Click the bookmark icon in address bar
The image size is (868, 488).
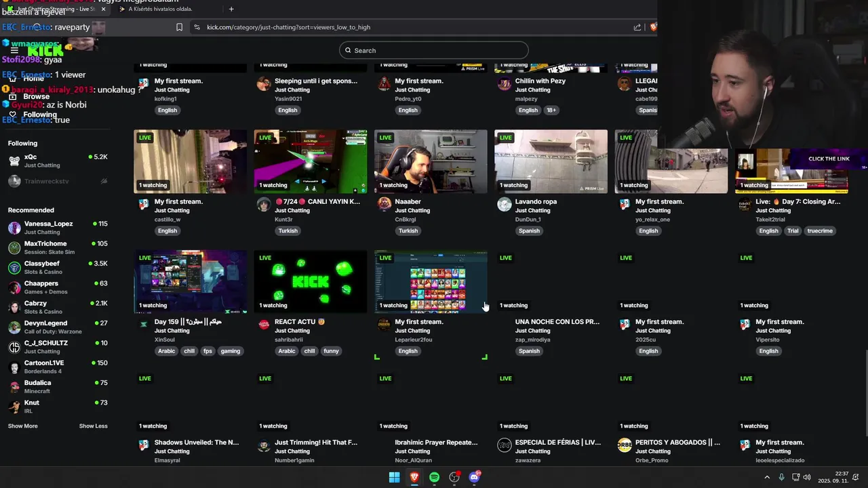179,27
